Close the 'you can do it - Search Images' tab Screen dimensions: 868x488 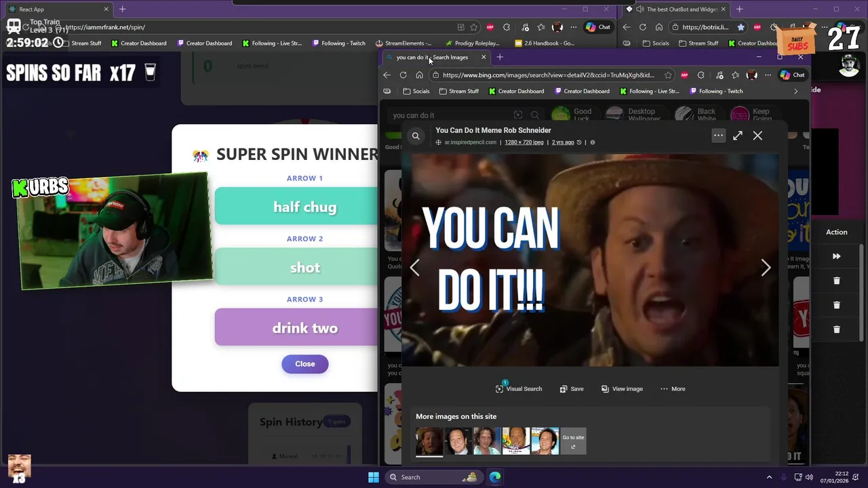coord(484,58)
